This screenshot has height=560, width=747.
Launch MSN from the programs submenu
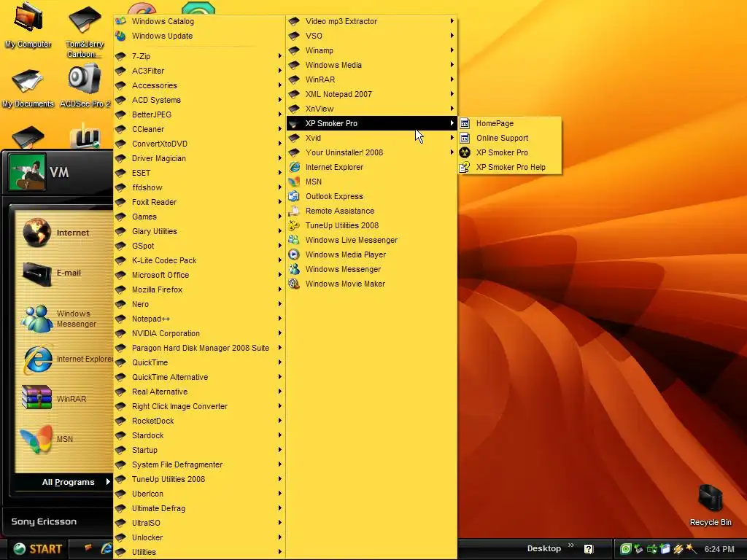[371, 182]
